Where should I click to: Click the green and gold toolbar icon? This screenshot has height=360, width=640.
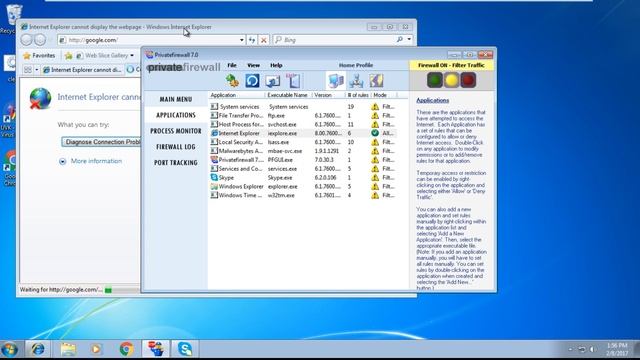pos(232,80)
